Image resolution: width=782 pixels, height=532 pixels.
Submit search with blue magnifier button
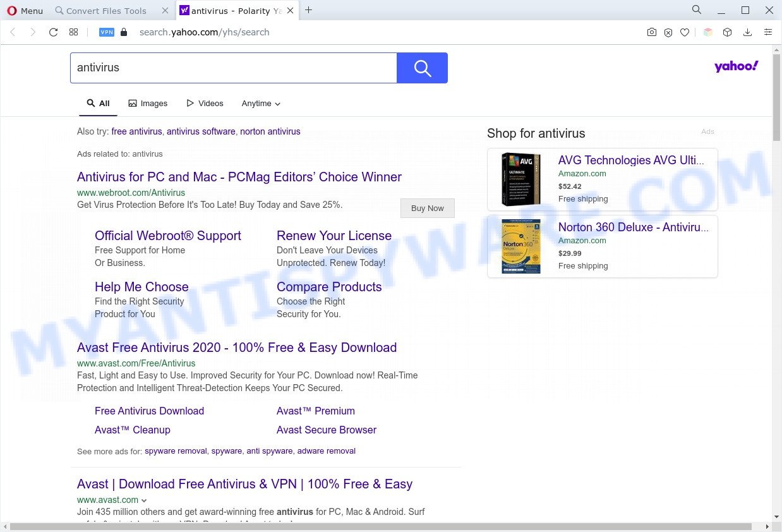[x=422, y=68]
